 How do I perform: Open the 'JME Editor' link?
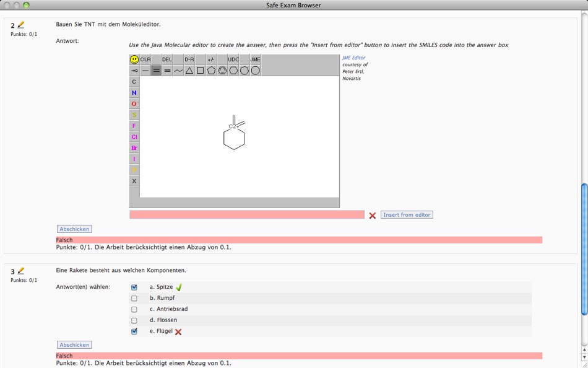[x=353, y=58]
